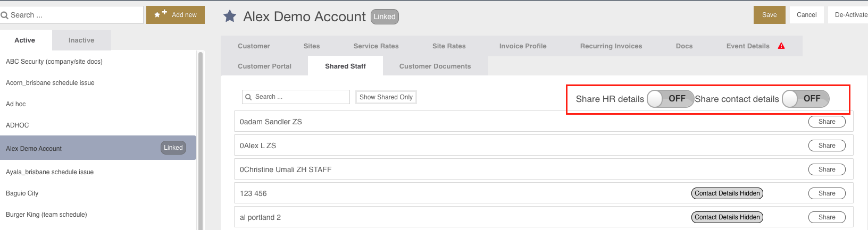Image resolution: width=868 pixels, height=230 pixels.
Task: Open the Recurring Invoices tab
Action: (611, 46)
